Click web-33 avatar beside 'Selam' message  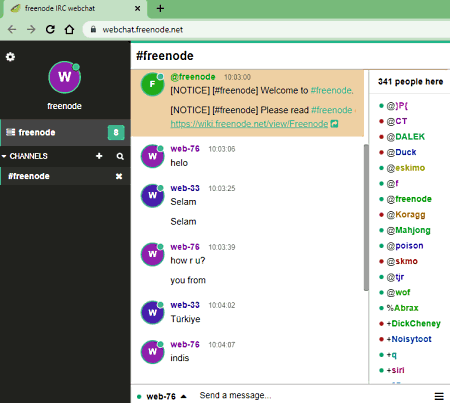[152, 195]
